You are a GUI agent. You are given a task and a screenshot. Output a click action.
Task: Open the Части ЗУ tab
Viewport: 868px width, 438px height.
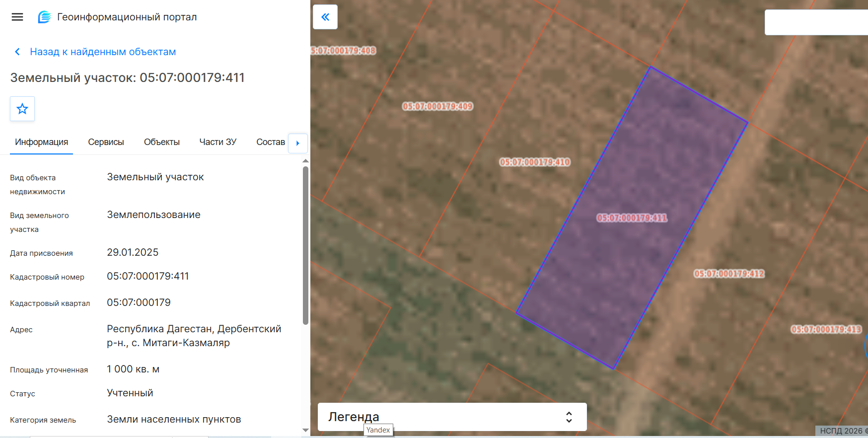click(x=218, y=142)
